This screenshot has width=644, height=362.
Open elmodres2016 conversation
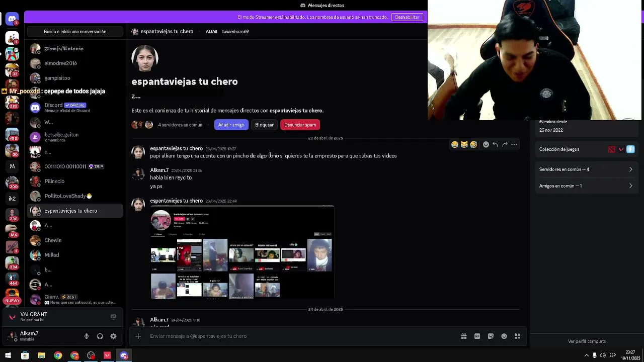coord(75,63)
